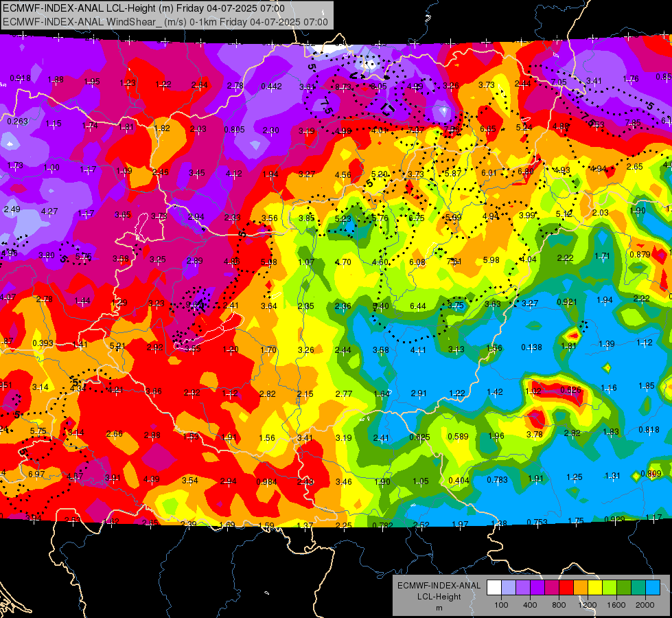Click the wind shear value 0.626
This screenshot has width=672, height=618.
(571, 390)
